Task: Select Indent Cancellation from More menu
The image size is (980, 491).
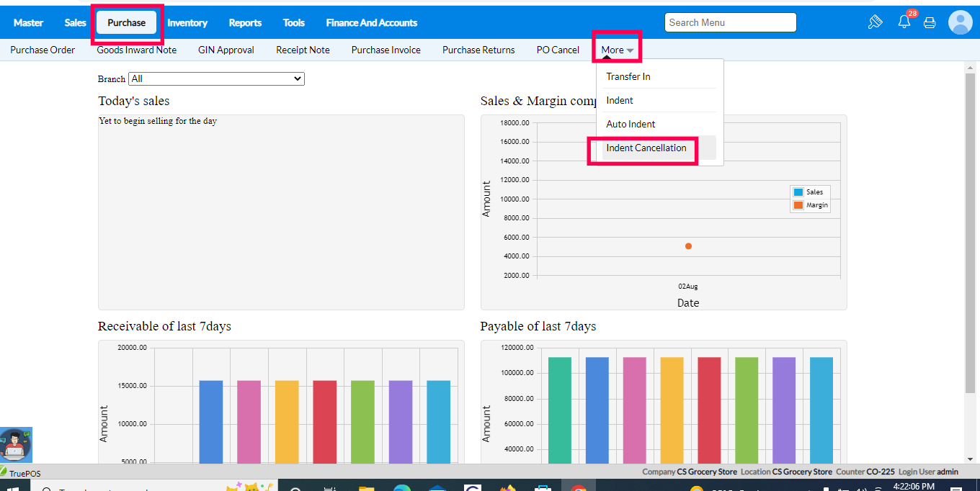Action: (646, 148)
